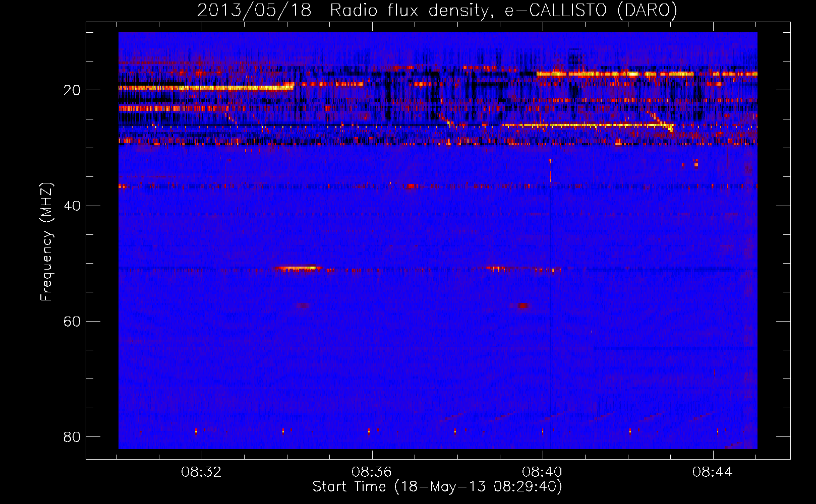Image resolution: width=816 pixels, height=504 pixels.
Task: Click the 20 MHz frequency tick label
Action: tap(72, 90)
